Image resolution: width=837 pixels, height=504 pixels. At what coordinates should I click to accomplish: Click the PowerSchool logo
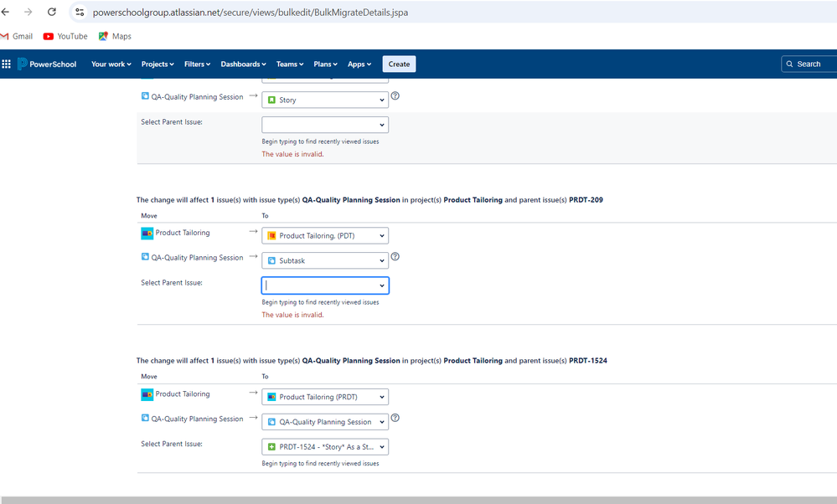pyautogui.click(x=47, y=64)
